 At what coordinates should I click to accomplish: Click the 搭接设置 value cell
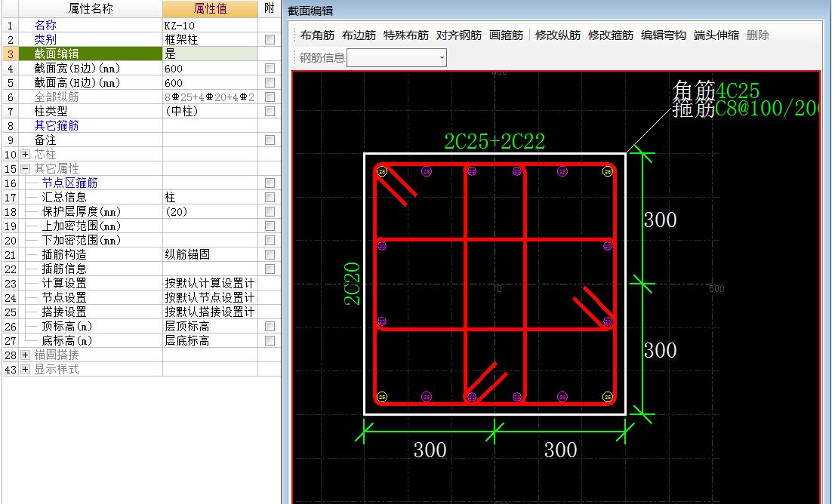(211, 312)
